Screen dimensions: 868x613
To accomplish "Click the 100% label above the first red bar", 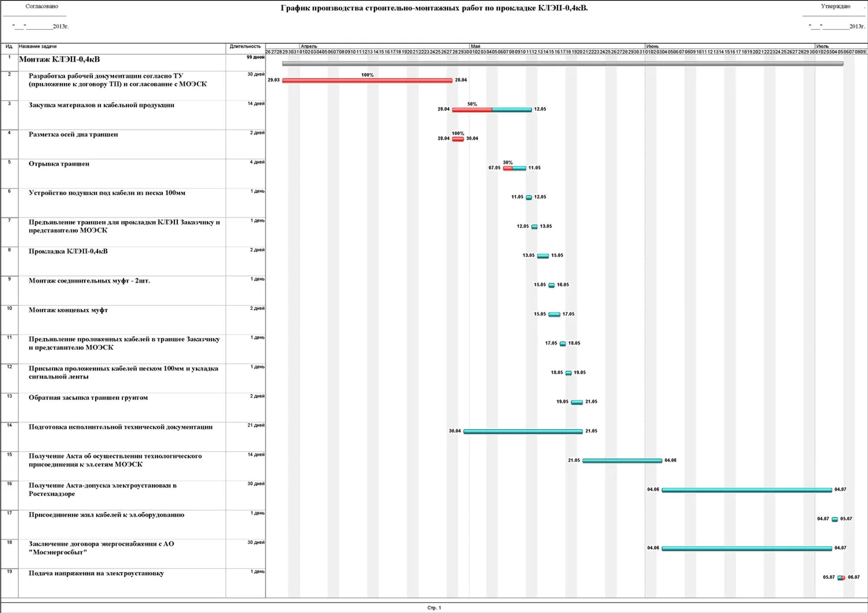I will [x=367, y=75].
